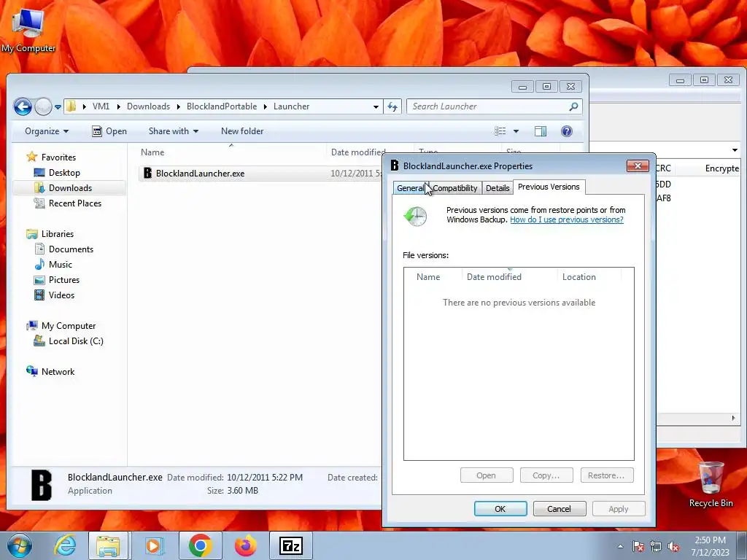Switch to the Compatibility tab
The width and height of the screenshot is (747, 560).
click(455, 188)
